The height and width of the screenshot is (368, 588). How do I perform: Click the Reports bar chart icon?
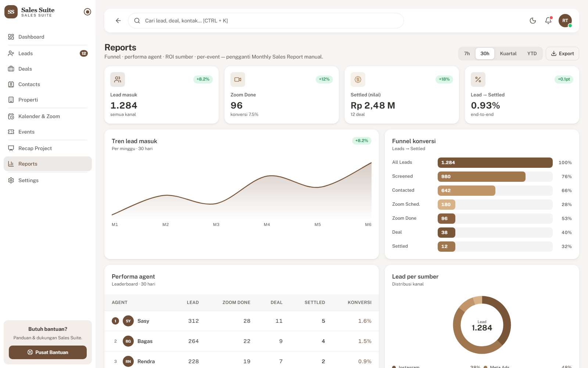point(11,164)
